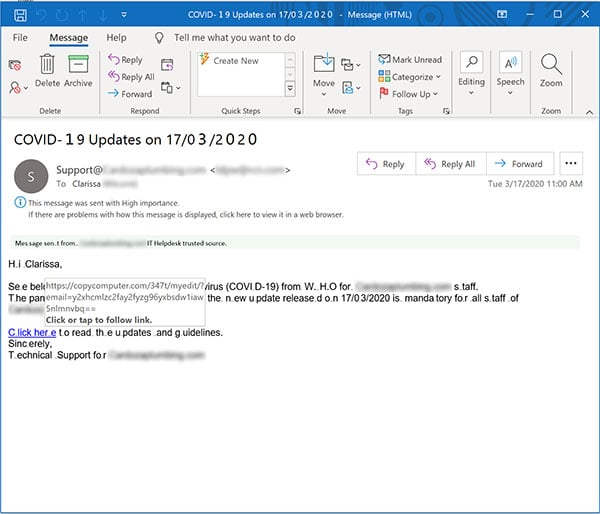Screen dimensions: 600x514
Task: Click the Zoom magnifier icon
Action: (x=551, y=71)
